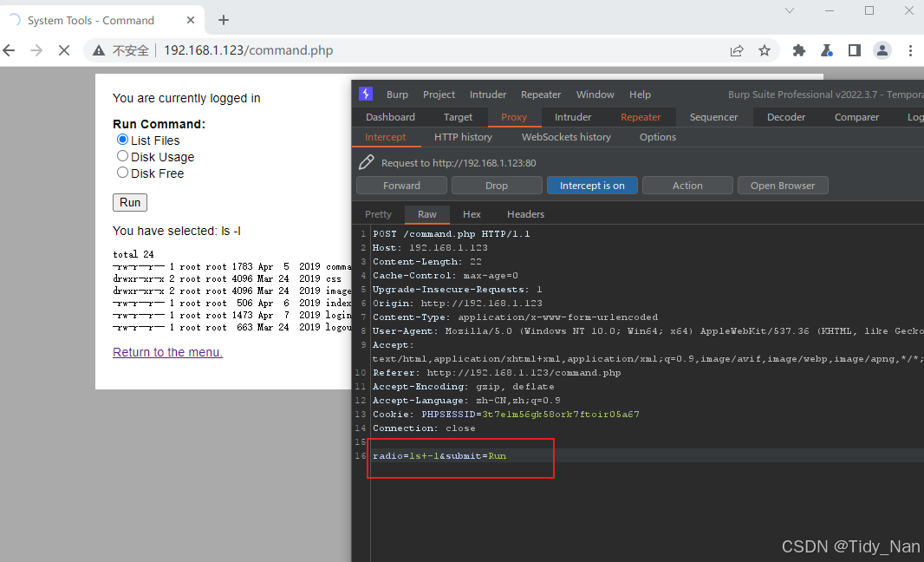
Task: Bookmark this page with star icon
Action: [x=765, y=50]
